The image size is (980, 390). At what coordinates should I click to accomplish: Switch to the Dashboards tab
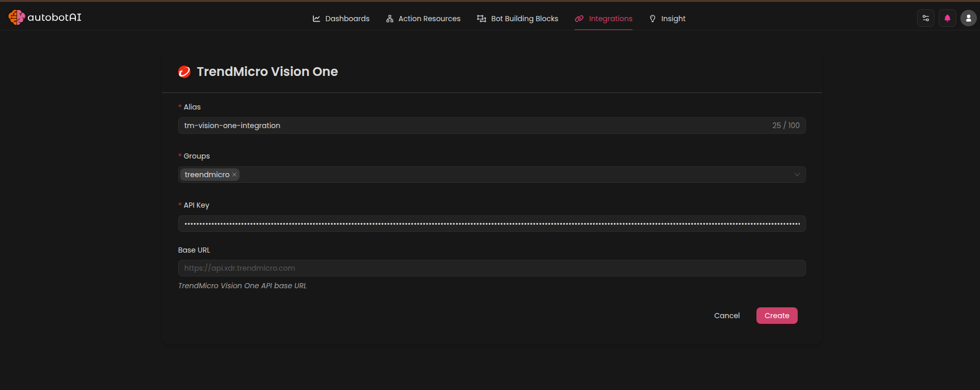click(347, 19)
